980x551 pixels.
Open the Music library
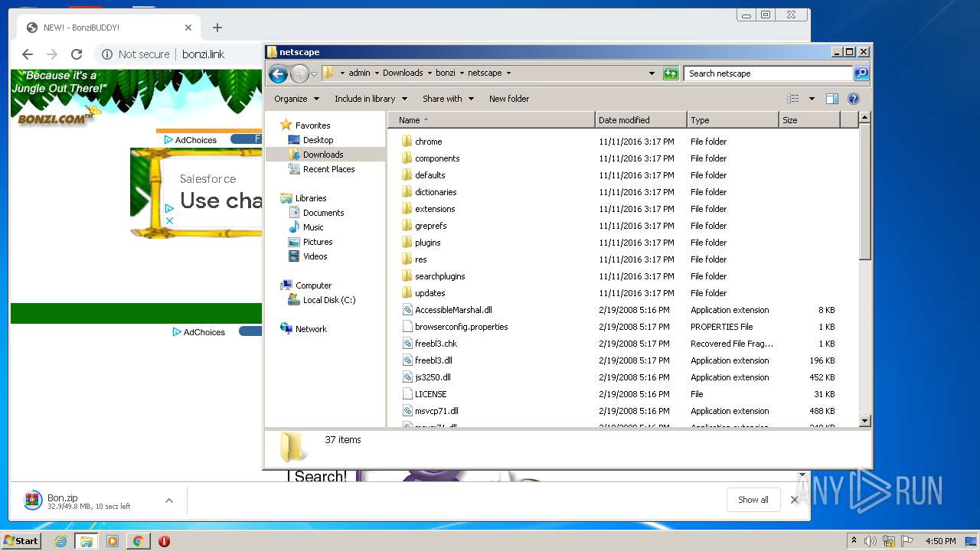pyautogui.click(x=313, y=227)
